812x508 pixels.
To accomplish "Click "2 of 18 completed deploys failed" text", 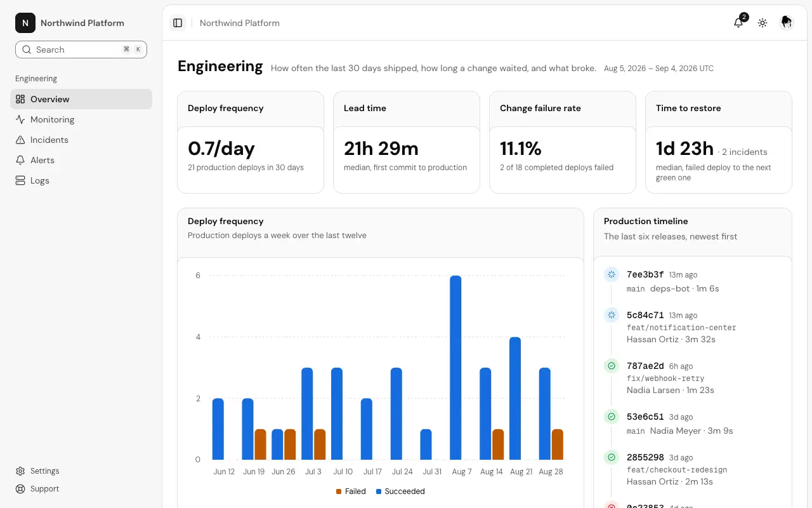I will pyautogui.click(x=556, y=168).
